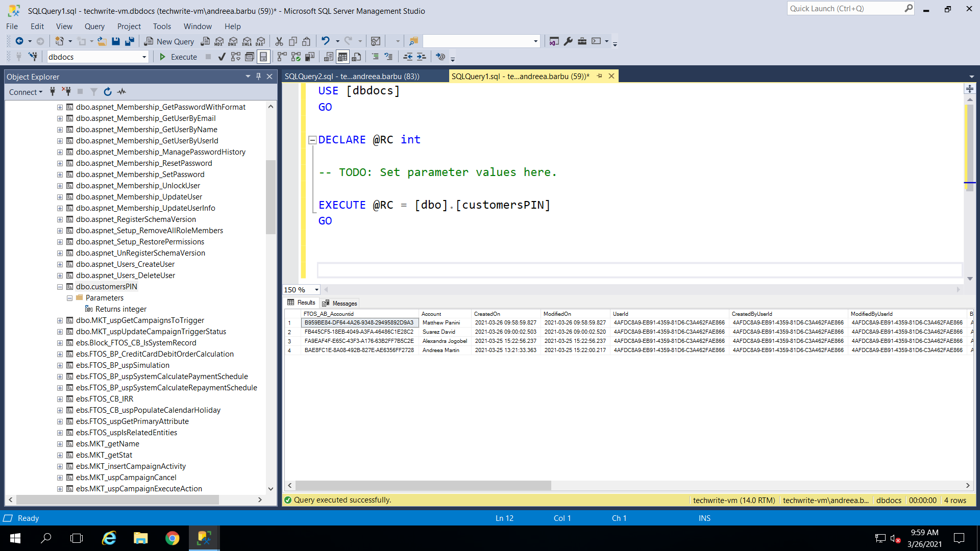Refresh the Object Explorer tree
980x551 pixels.
(x=108, y=92)
